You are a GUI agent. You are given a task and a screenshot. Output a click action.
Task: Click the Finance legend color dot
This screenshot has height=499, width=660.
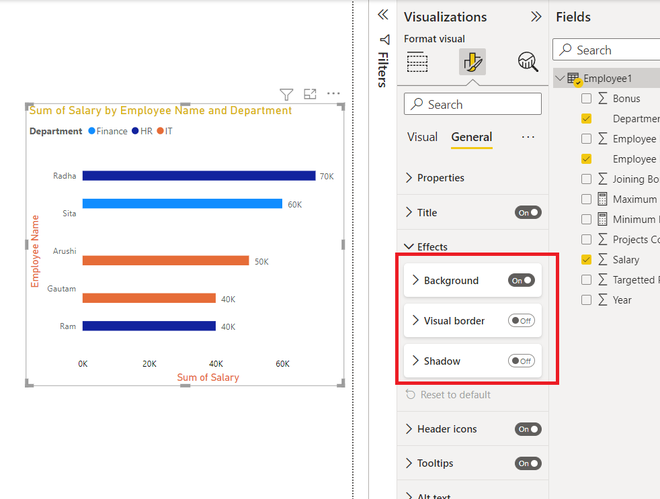[x=92, y=131]
